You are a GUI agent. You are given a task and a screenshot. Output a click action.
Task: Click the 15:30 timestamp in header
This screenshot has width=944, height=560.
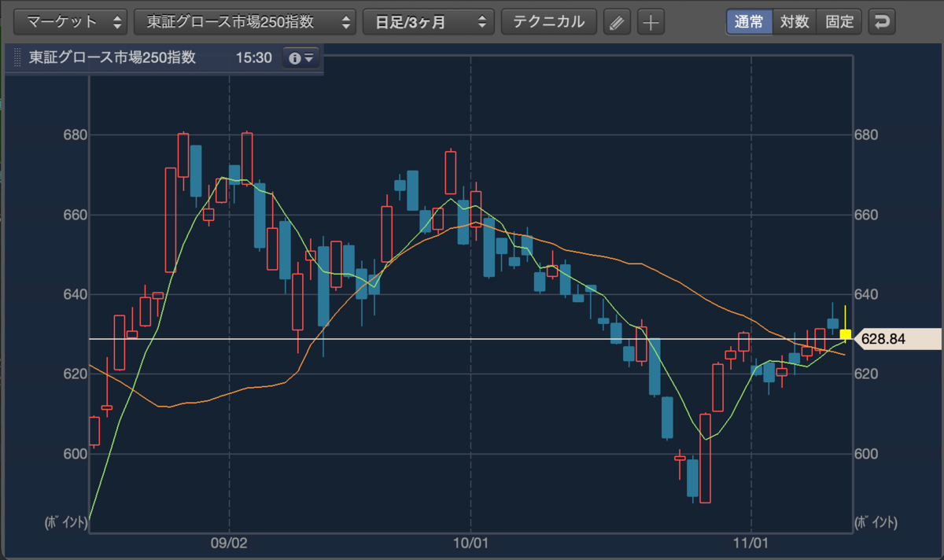point(253,58)
